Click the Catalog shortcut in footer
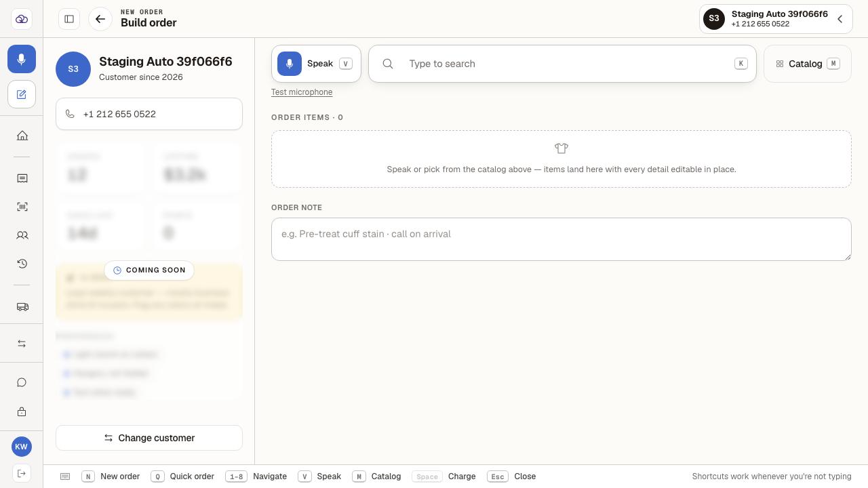Viewport: 868px width, 488px height. point(376,476)
